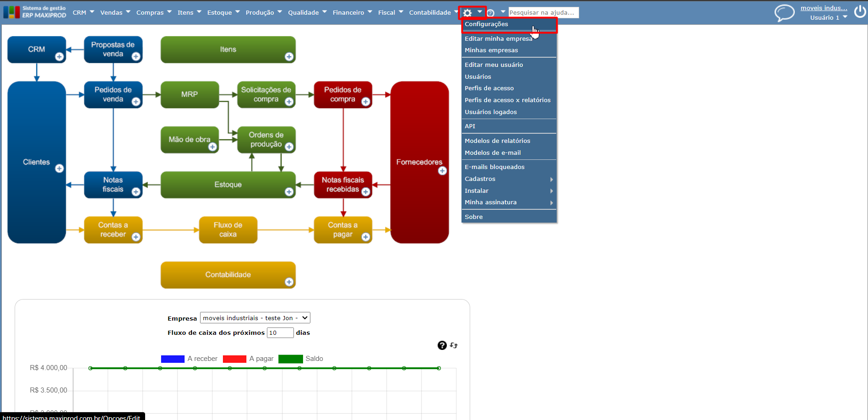Image resolution: width=868 pixels, height=420 pixels.
Task: Click plus icon on Fornecedores box
Action: [x=442, y=171]
